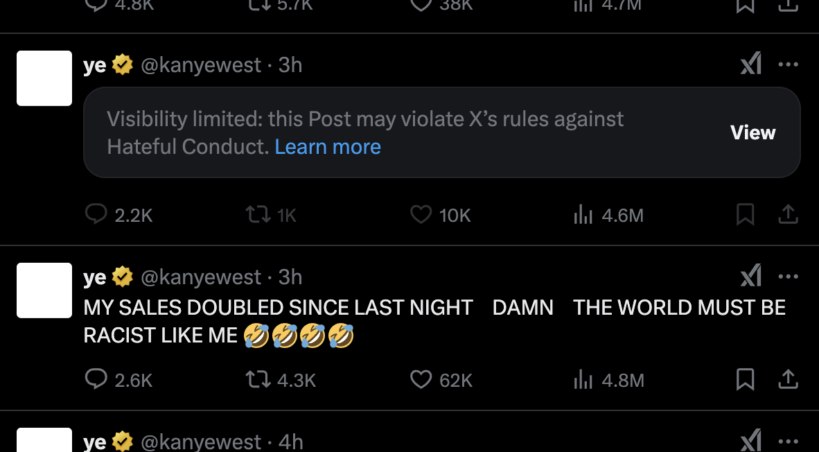Image resolution: width=819 pixels, height=452 pixels.
Task: Bookmark the MY SALES DOUBLED post
Action: coord(745,380)
